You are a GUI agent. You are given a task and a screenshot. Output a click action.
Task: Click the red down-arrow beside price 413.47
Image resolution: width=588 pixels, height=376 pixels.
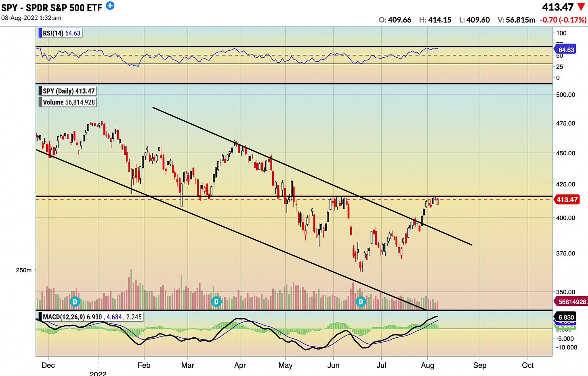581,7
